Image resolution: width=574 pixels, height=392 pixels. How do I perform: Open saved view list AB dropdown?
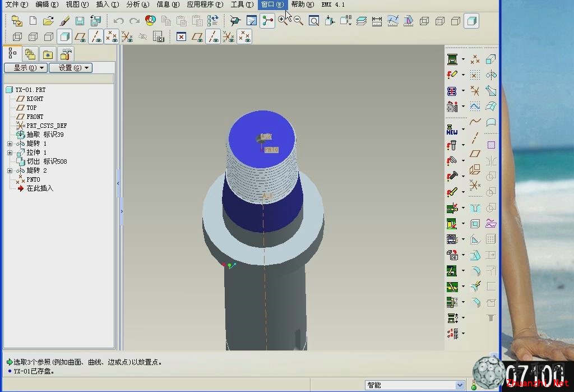coord(345,21)
